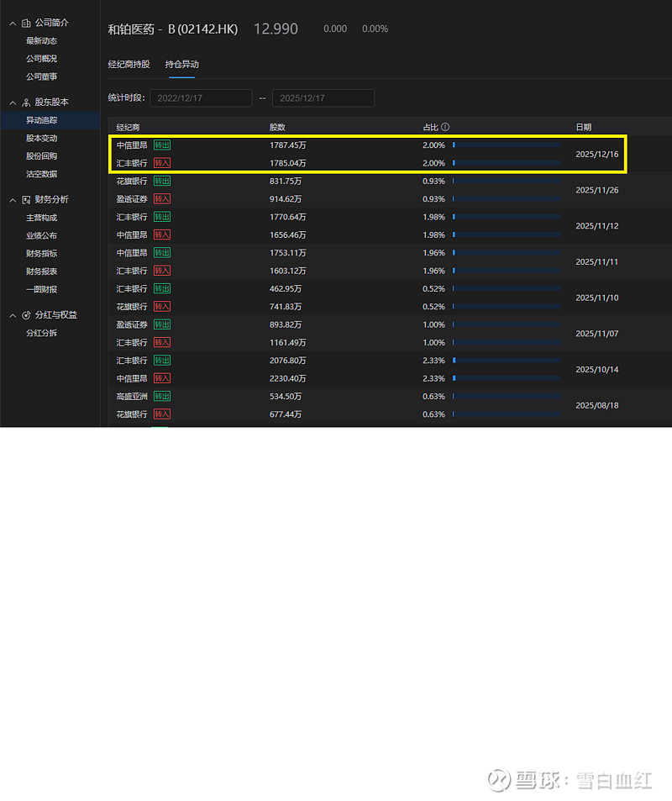This screenshot has width=672, height=801.
Task: Click the stock title 和铂医药 - B (02142.HK)
Action: tap(172, 29)
